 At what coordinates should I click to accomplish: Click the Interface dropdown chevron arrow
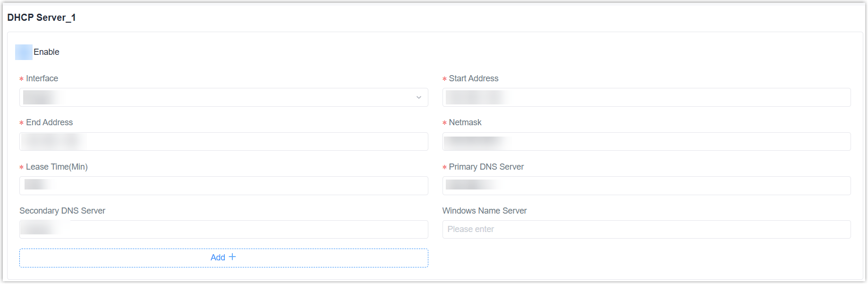tap(418, 97)
